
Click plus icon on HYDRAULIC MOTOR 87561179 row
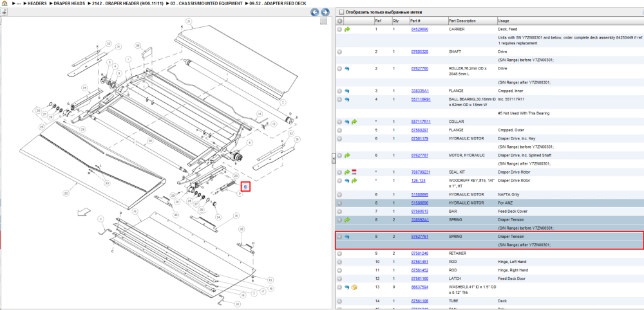click(339, 138)
